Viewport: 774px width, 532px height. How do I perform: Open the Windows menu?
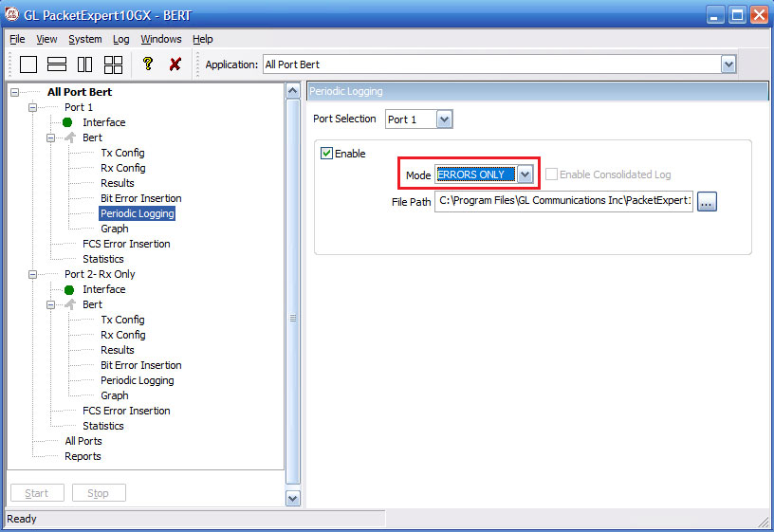[x=160, y=39]
